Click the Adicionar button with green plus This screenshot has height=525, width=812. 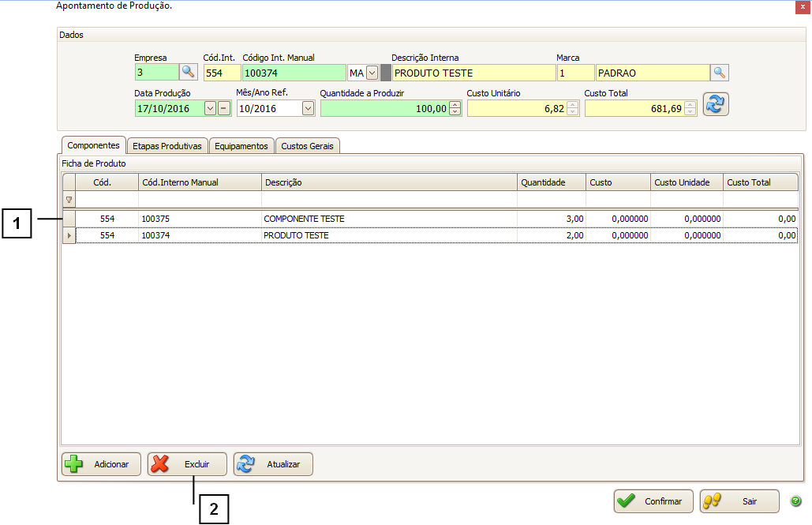(101, 464)
